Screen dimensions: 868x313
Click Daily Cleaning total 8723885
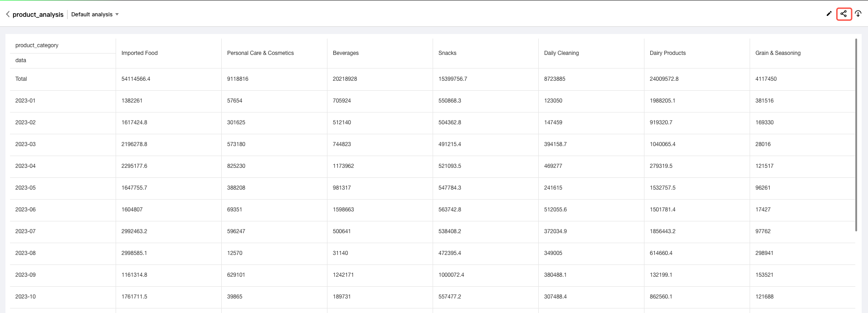(x=555, y=79)
